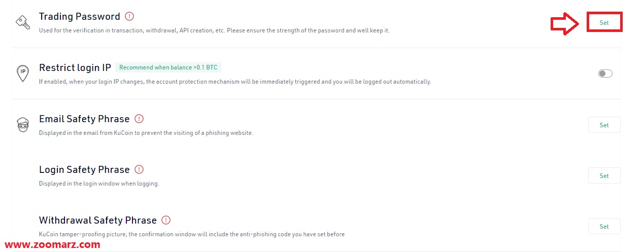Click warning icon next to Email Safety Phrase
Screen dimensions: 644x252
coord(139,119)
